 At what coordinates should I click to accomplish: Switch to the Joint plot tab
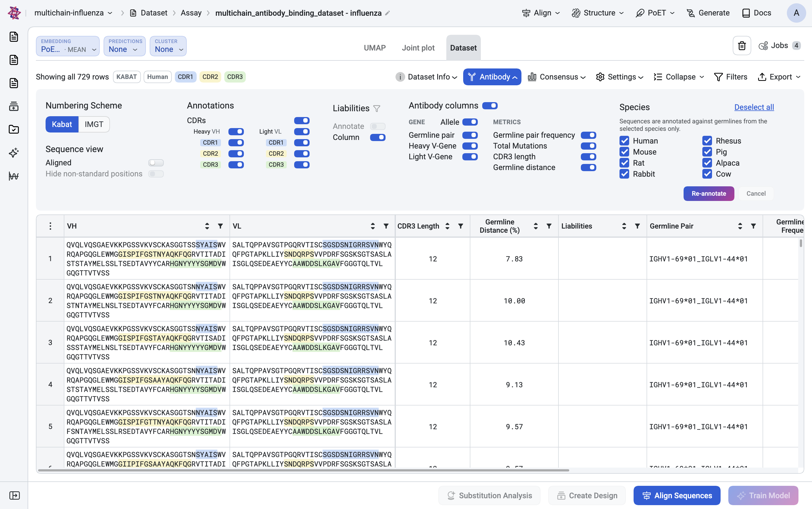click(418, 48)
